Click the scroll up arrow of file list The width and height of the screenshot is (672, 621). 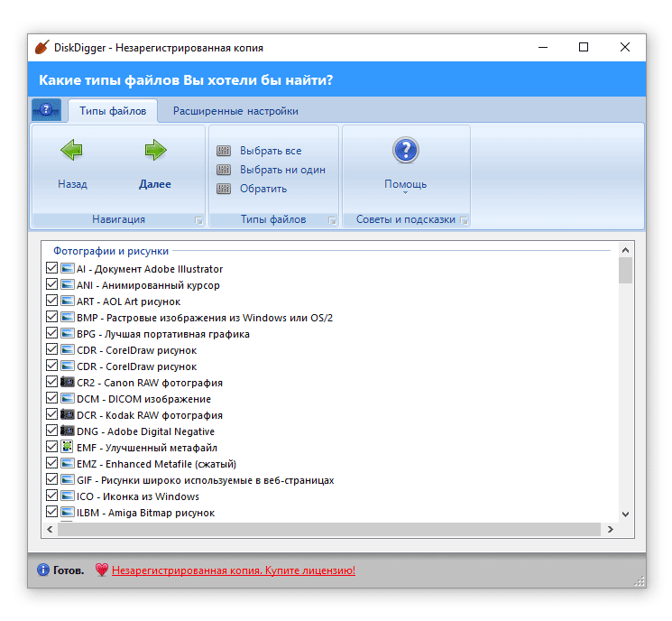coord(625,250)
